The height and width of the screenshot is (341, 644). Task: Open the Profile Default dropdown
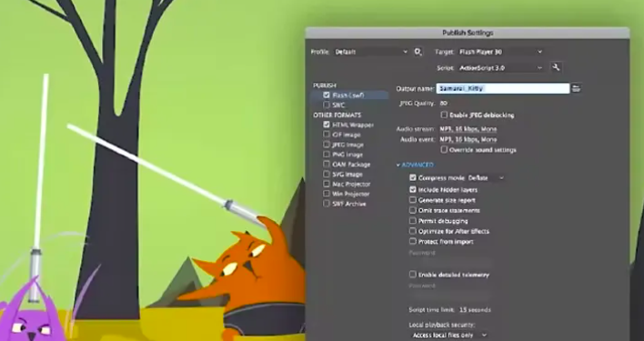coord(371,52)
